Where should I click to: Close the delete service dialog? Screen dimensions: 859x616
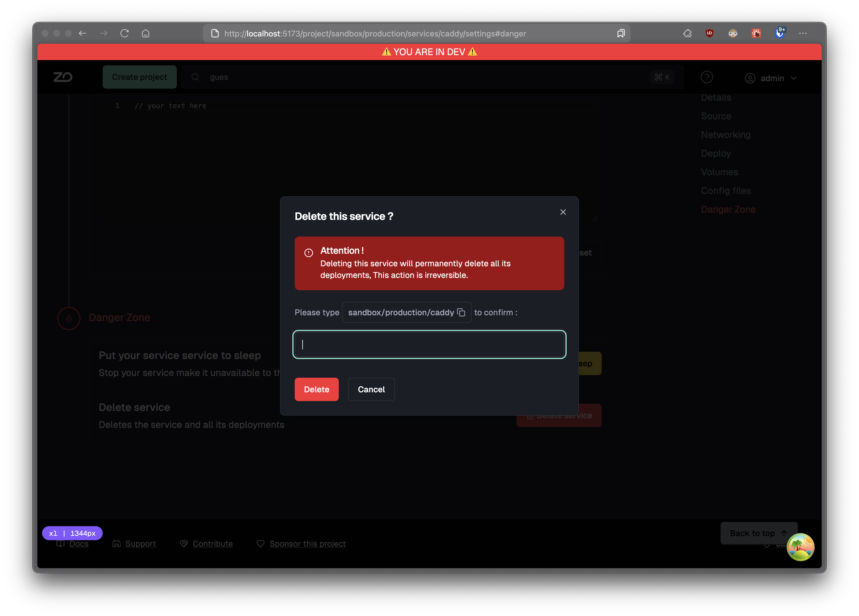563,212
